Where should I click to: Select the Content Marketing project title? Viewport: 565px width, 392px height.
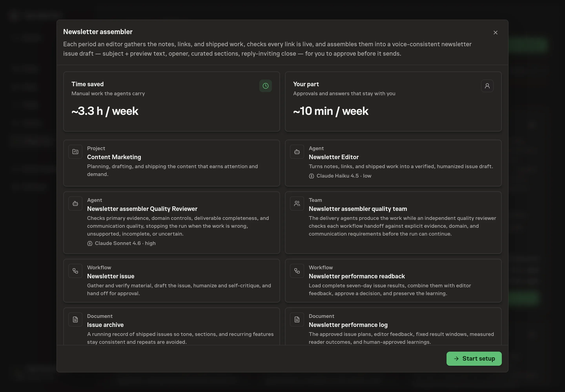tap(114, 157)
